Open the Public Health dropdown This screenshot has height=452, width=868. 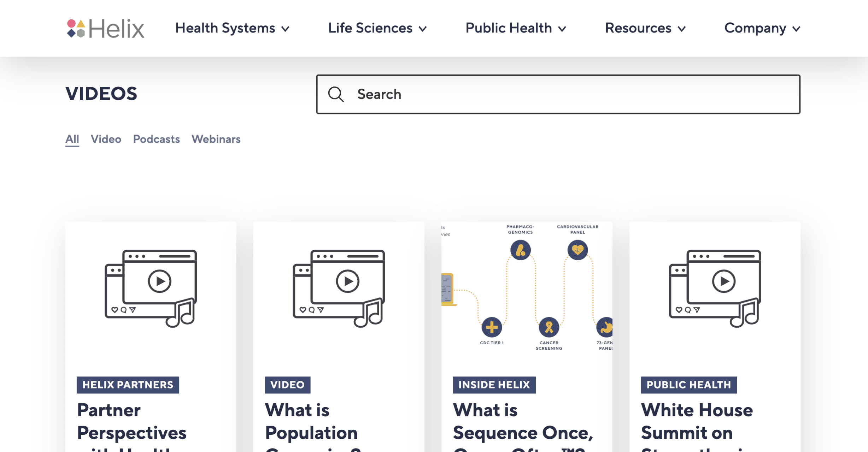pos(516,28)
